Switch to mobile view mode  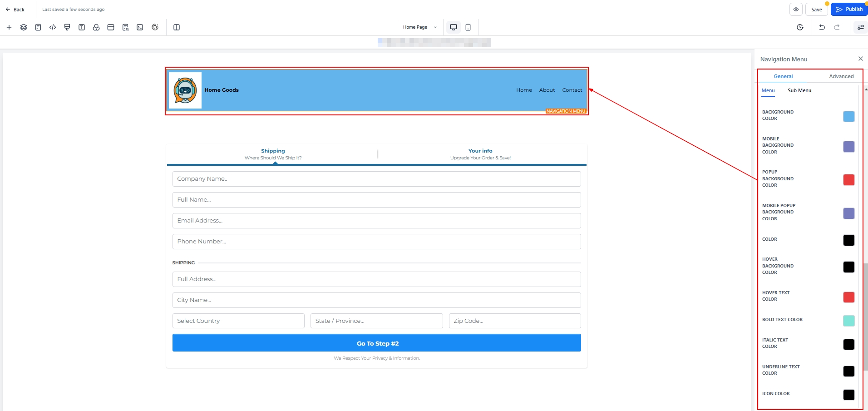click(x=468, y=27)
